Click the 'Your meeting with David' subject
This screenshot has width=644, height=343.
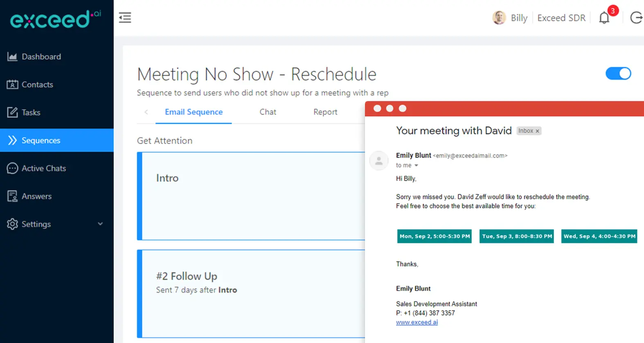[x=454, y=131]
